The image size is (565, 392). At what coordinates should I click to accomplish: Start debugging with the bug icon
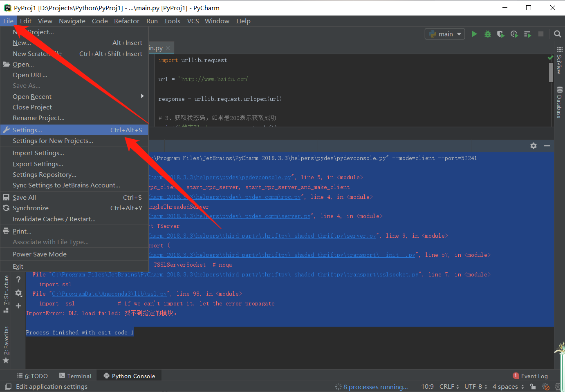(x=488, y=34)
